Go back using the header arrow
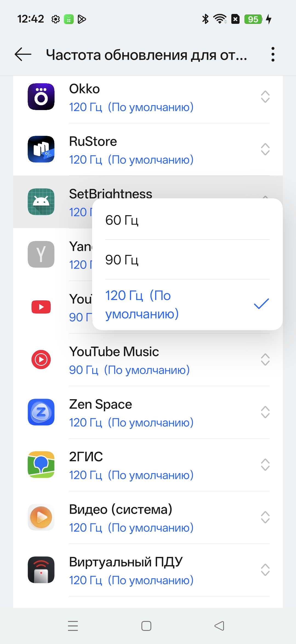Viewport: 296px width, 644px height. (23, 54)
